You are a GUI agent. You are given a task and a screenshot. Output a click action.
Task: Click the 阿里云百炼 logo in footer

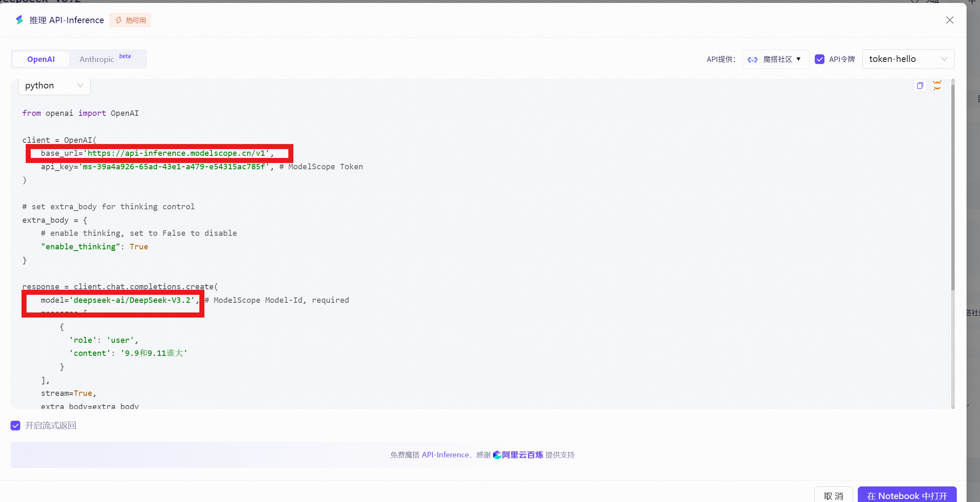(518, 455)
